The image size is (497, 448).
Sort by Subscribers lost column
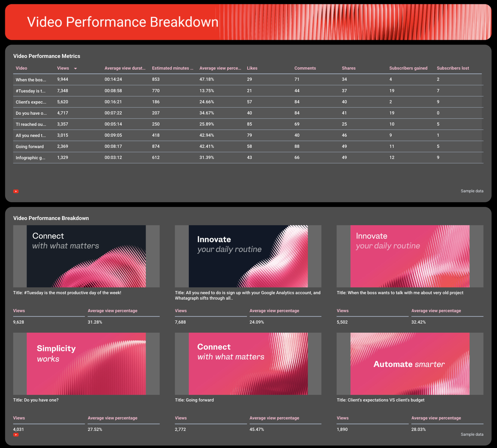tap(453, 68)
